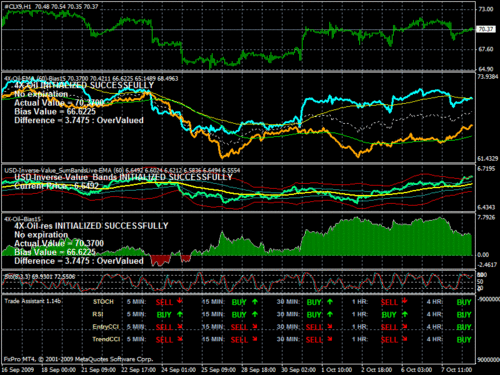Screen dimensions: 500x375
Task: Click the EntryCCI 15 MIN SELL signal text
Action: 239,327
